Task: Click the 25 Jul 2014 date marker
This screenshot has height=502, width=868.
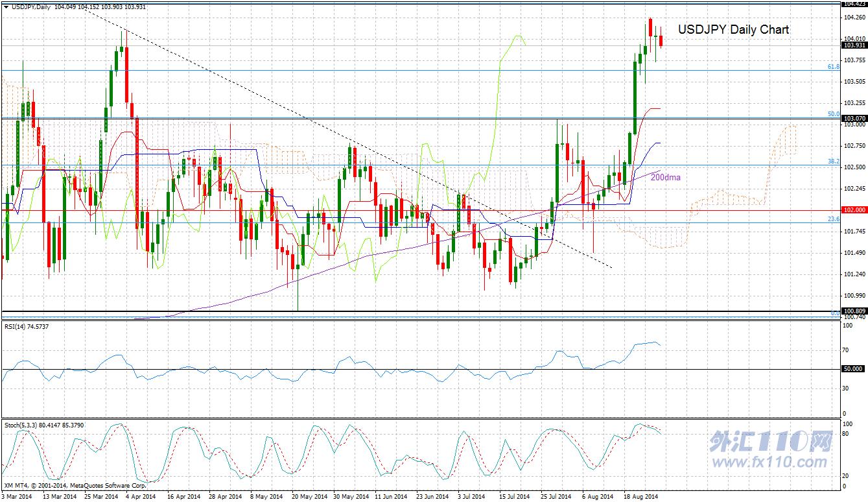Action: [x=556, y=497]
